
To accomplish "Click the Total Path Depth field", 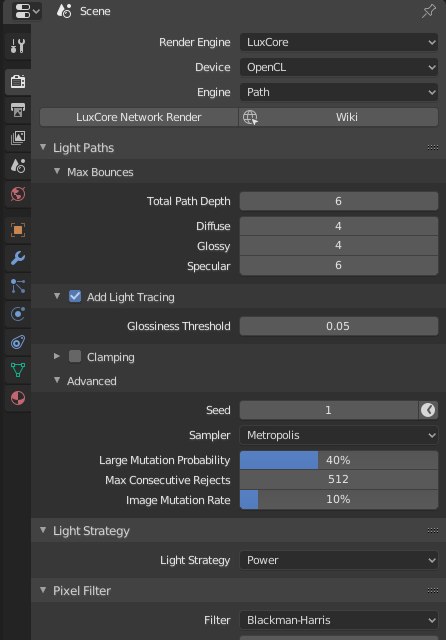I will coord(339,201).
